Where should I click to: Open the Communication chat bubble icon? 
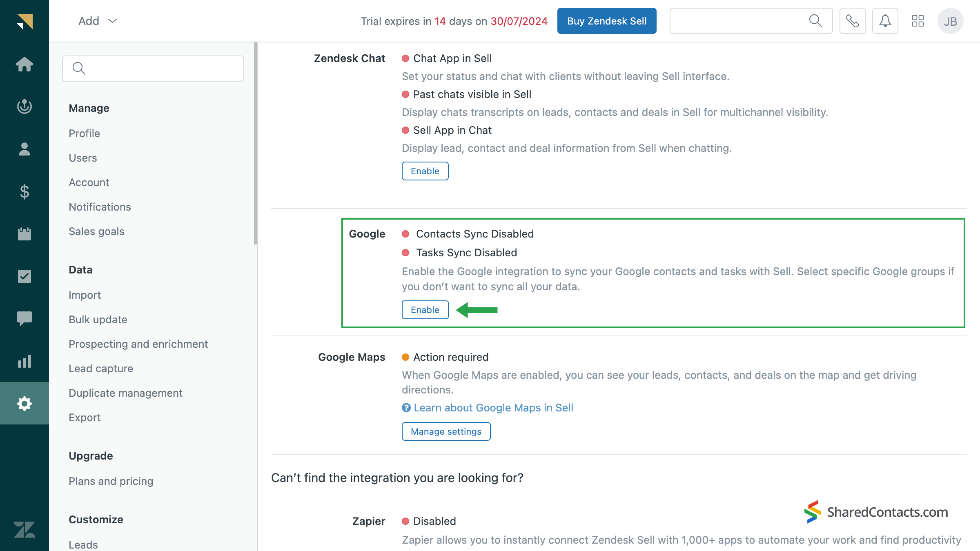click(x=24, y=319)
